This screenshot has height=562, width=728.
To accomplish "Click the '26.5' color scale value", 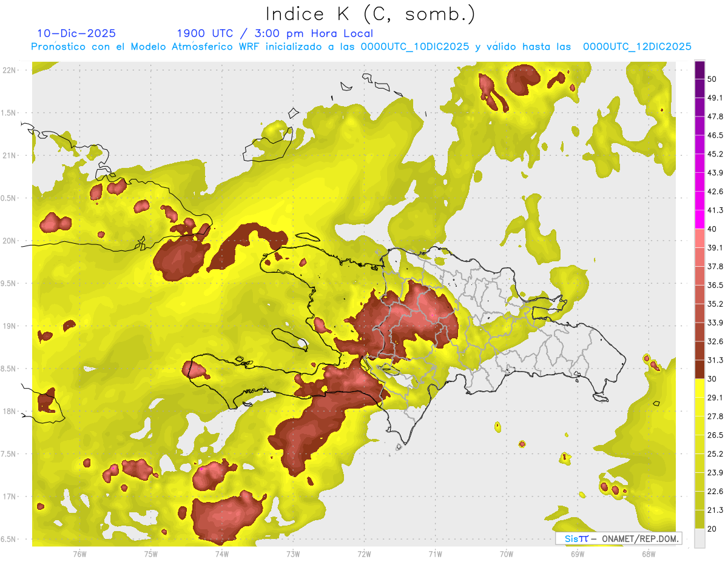I will point(715,435).
